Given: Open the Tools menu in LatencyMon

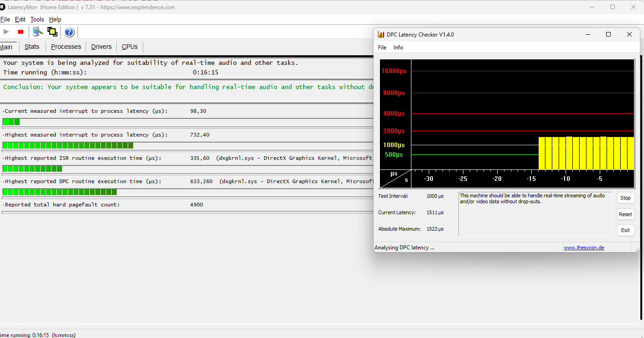Looking at the screenshot, I should pos(37,20).
